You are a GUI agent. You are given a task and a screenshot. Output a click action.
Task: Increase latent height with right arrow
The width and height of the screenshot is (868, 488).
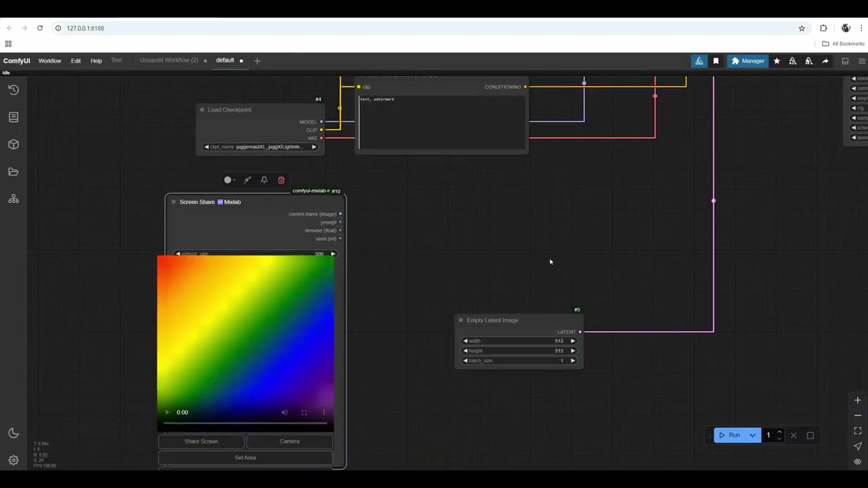click(573, 351)
